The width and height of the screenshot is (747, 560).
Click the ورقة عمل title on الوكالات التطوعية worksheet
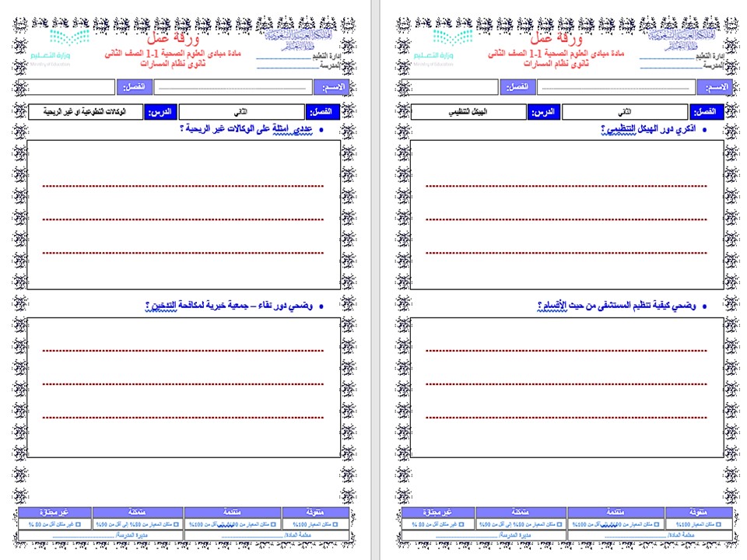point(173,38)
